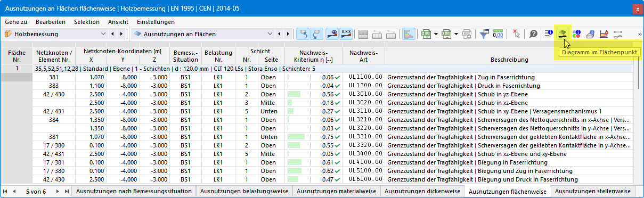Open the Ansicht menu
Screen dimensions: 644x198
[x=118, y=22]
